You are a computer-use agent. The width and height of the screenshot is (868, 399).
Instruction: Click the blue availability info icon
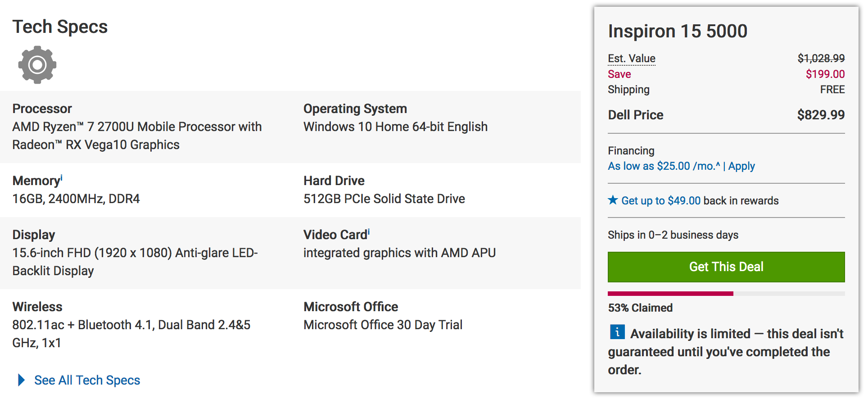coord(617,332)
